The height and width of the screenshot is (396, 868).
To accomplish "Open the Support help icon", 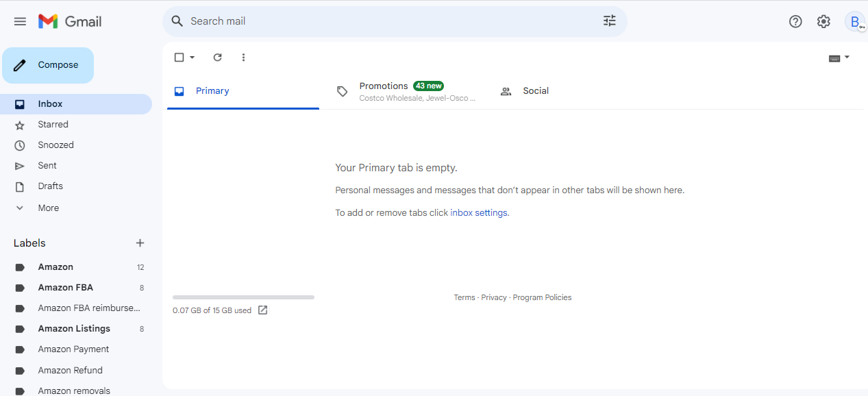I will point(795,21).
